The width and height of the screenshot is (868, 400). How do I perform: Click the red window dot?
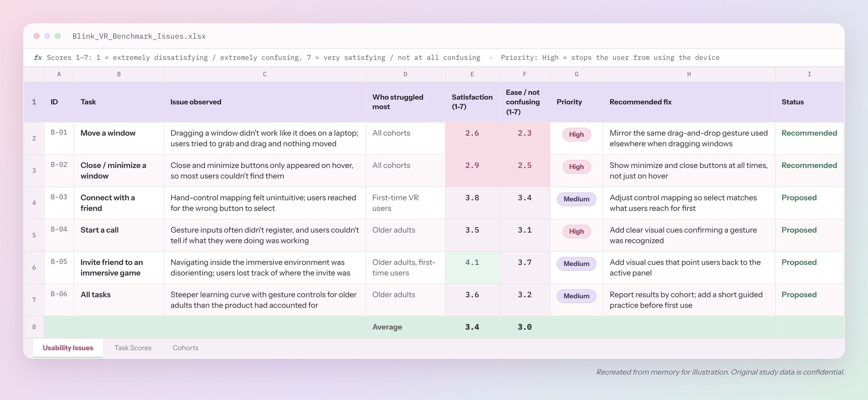coord(36,36)
